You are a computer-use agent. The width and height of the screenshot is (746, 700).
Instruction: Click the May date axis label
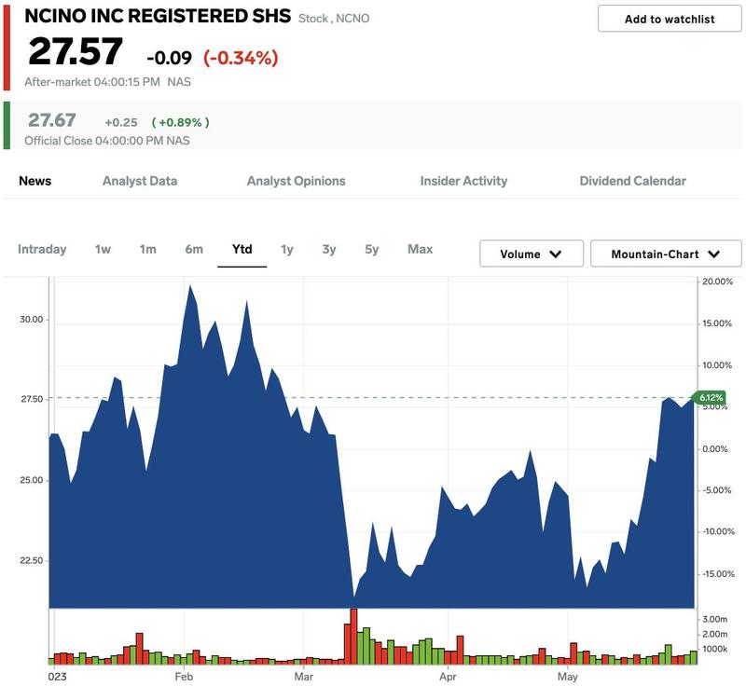coord(568,677)
